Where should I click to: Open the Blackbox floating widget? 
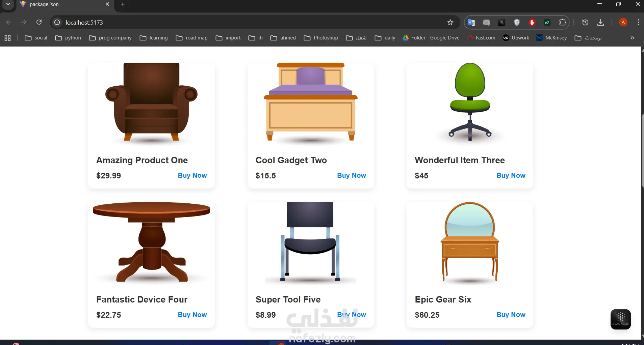click(x=620, y=319)
